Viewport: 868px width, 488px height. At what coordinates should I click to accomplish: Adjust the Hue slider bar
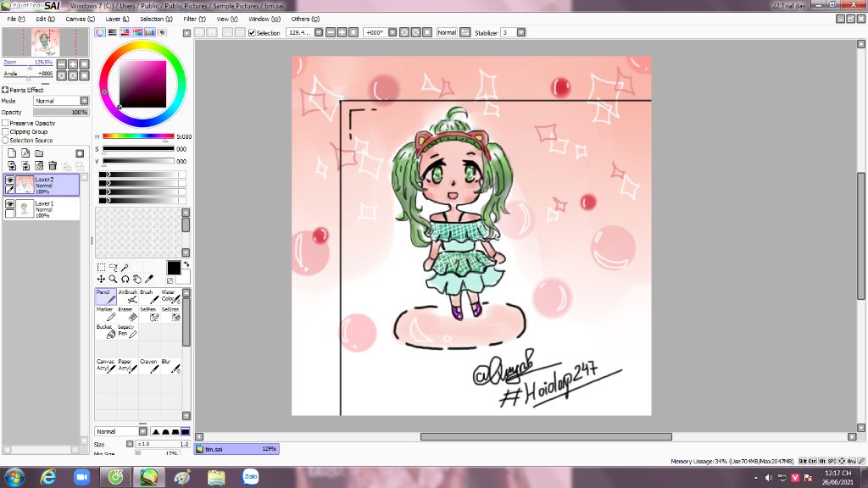138,136
